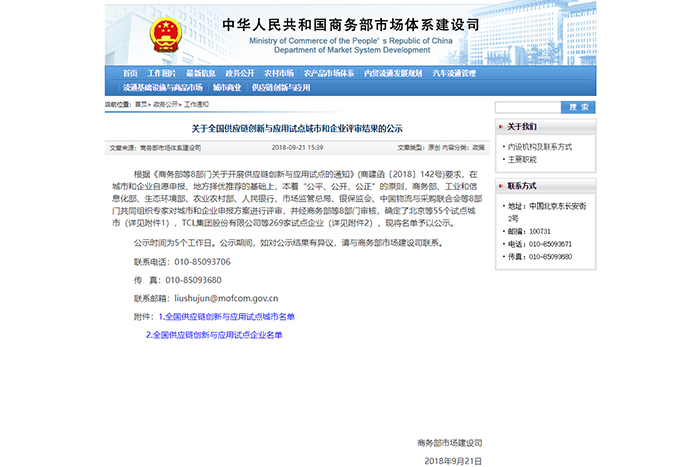700x467 pixels.
Task: Click the article source 商务部市场体系建设司
Action: click(171, 148)
